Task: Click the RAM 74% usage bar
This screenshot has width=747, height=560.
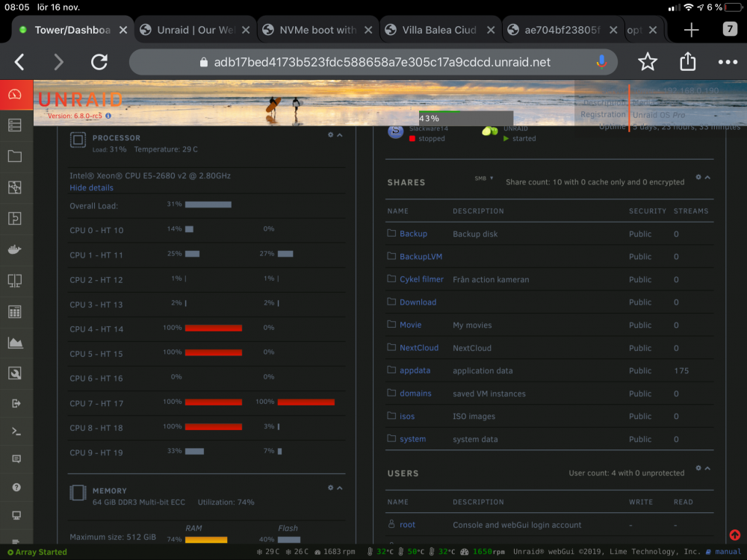Action: click(x=206, y=540)
